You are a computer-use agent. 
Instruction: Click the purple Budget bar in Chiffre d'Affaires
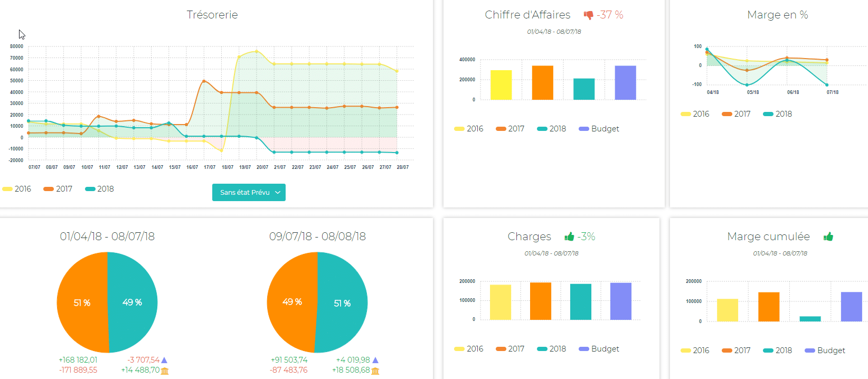tap(625, 83)
